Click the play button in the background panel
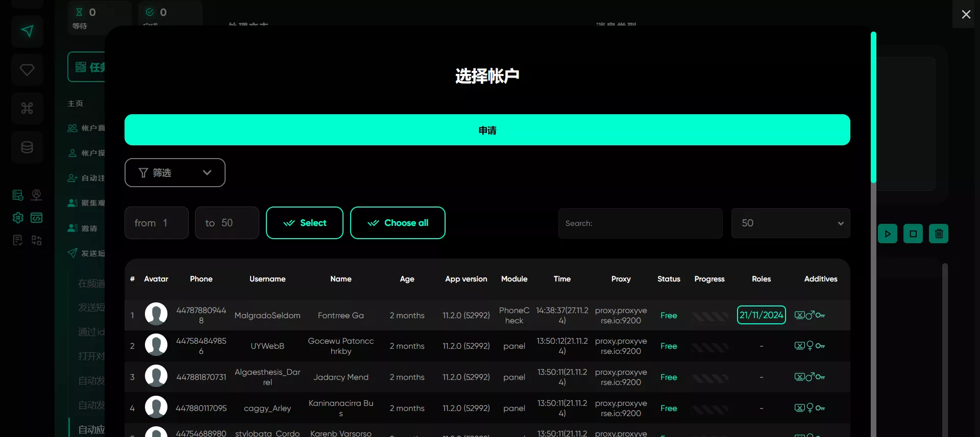The height and width of the screenshot is (437, 980). pyautogui.click(x=888, y=234)
